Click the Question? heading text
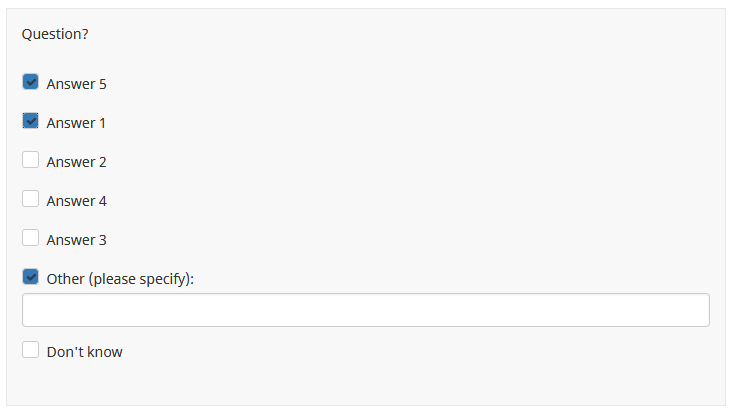734x418 pixels. pos(55,34)
